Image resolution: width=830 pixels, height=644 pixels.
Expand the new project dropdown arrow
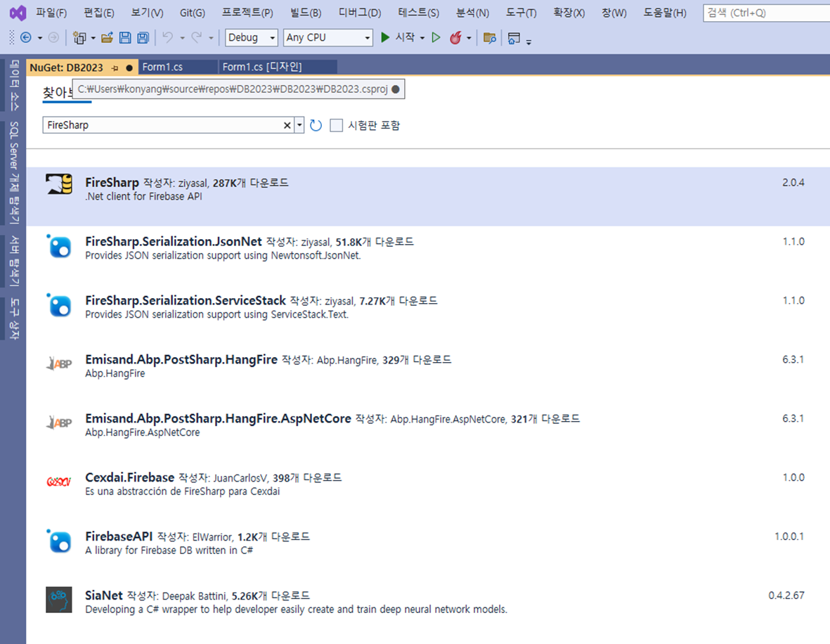click(x=93, y=38)
